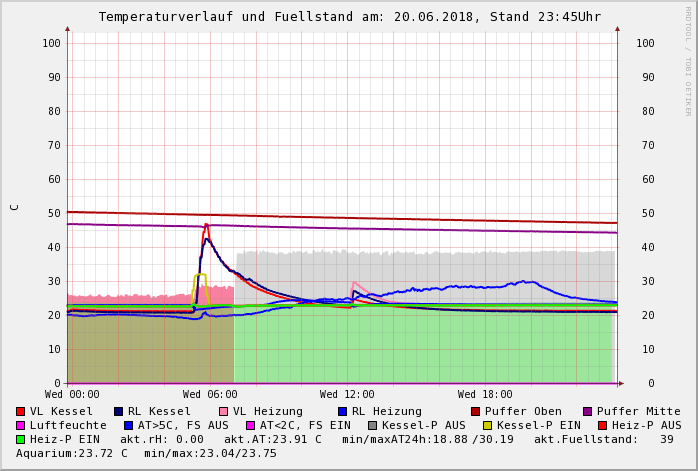698x471 pixels.
Task: Click the magenta Luftfeuchte legend swatch
Action: [20, 425]
